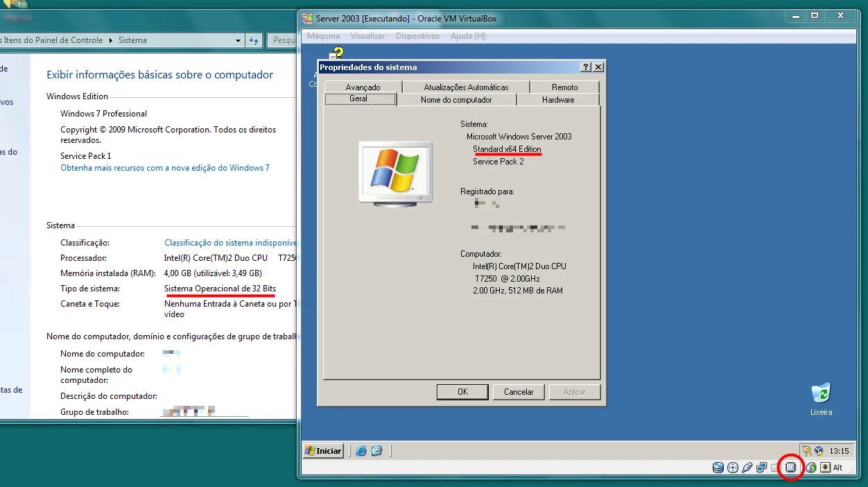Click the 'Registrado para:' label
Image resolution: width=868 pixels, height=487 pixels.
[x=487, y=191]
